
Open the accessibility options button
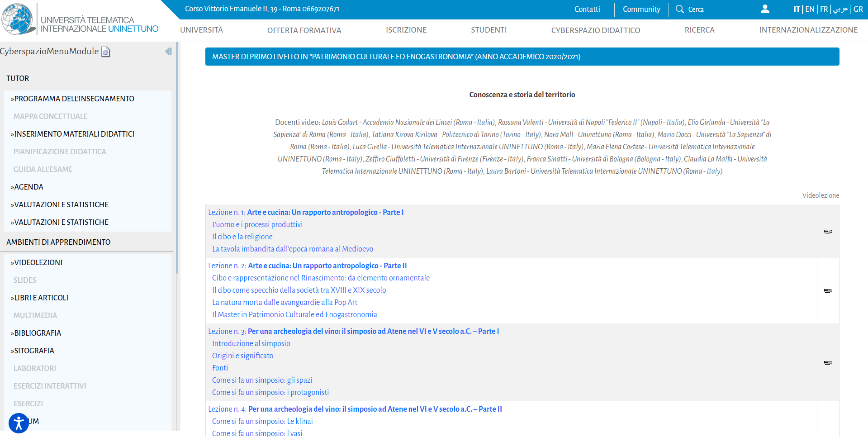(19, 423)
